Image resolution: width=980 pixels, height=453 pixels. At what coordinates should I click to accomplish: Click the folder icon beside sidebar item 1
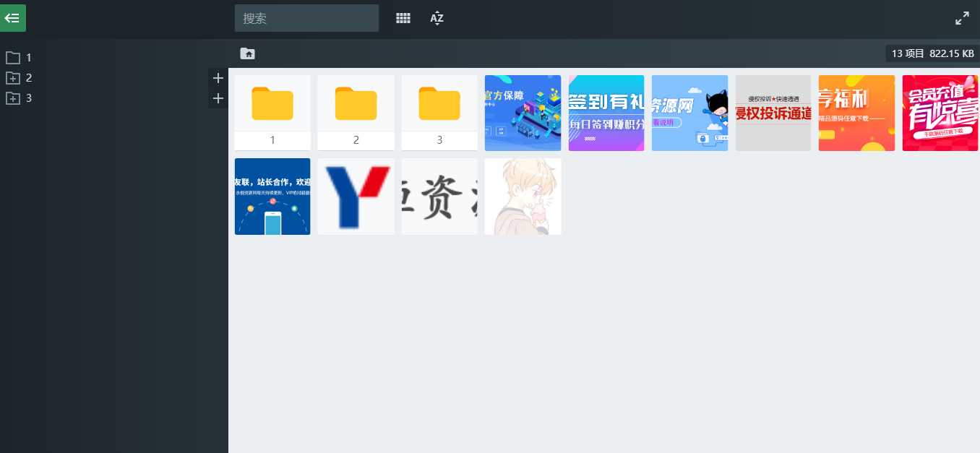point(13,58)
